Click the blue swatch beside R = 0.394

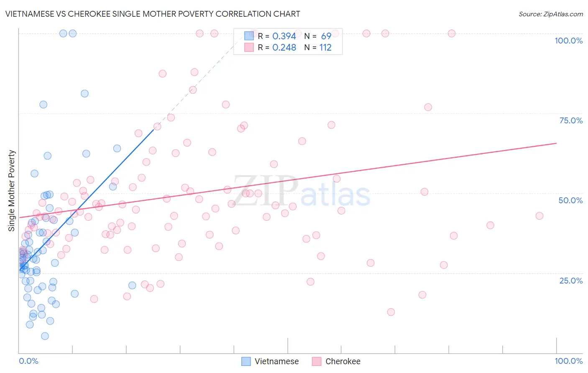point(249,36)
